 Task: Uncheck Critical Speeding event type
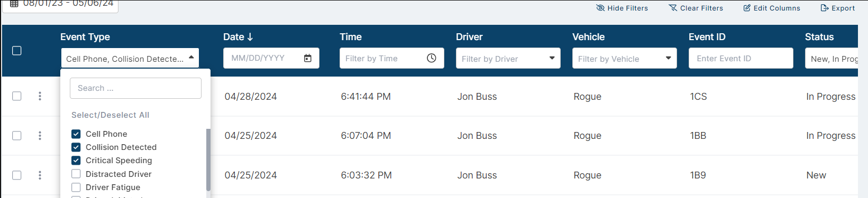coord(76,161)
